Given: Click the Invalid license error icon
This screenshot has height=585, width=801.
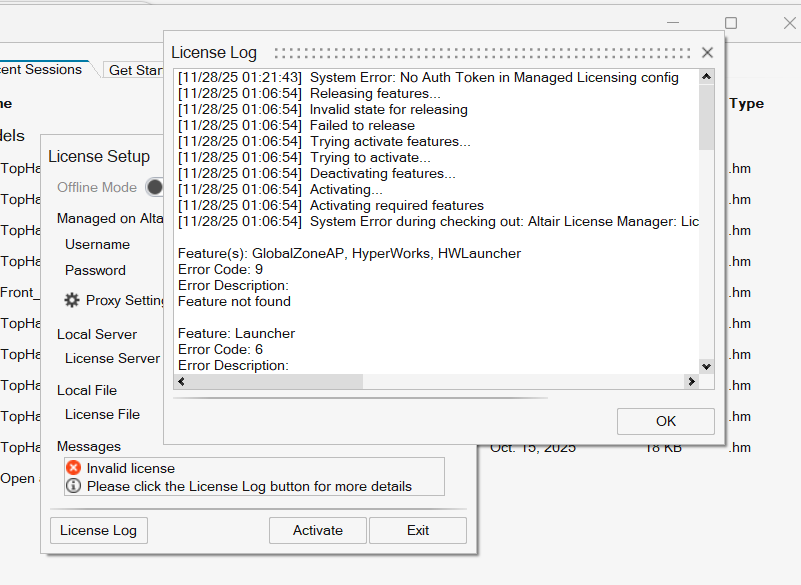Looking at the screenshot, I should point(74,467).
